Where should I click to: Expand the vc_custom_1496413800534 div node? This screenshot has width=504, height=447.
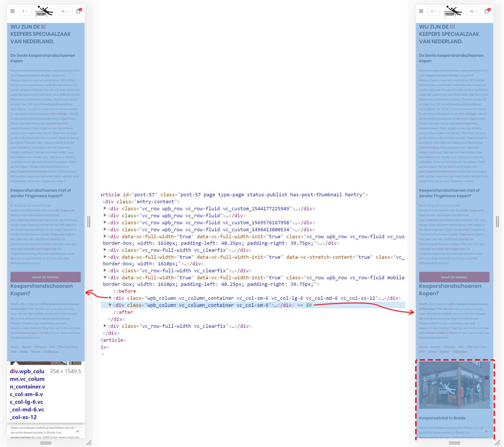point(105,230)
